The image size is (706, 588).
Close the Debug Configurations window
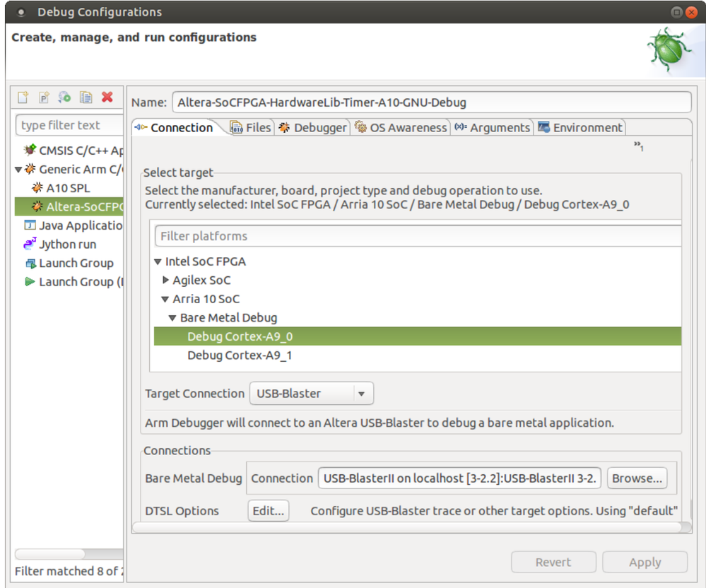[x=691, y=12]
